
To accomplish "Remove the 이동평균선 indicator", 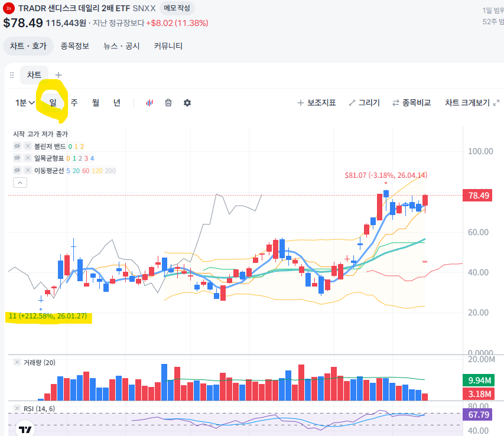I will 28,170.
